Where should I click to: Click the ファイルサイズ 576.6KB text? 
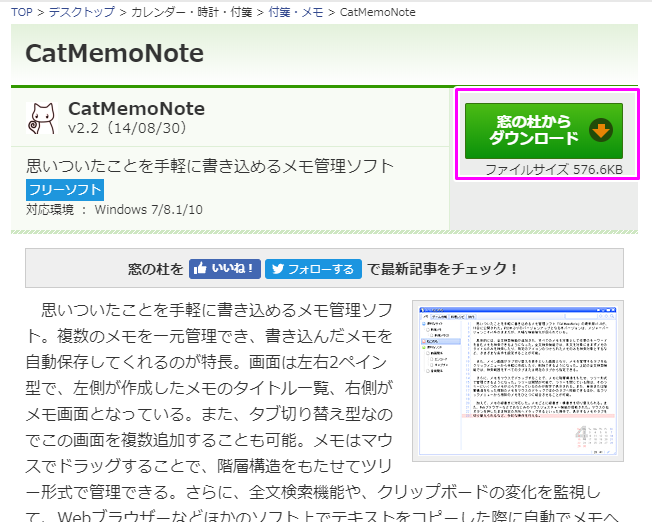(554, 170)
